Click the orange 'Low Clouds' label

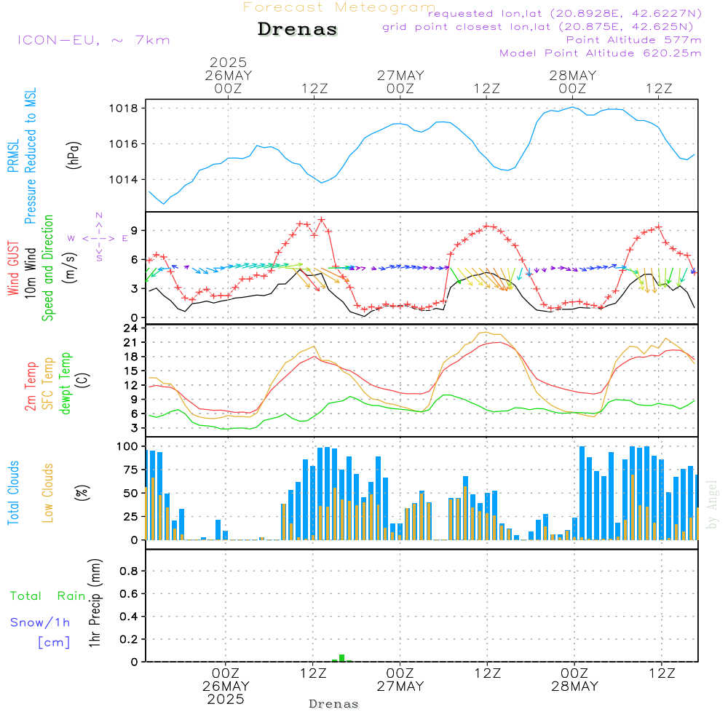[x=47, y=494]
